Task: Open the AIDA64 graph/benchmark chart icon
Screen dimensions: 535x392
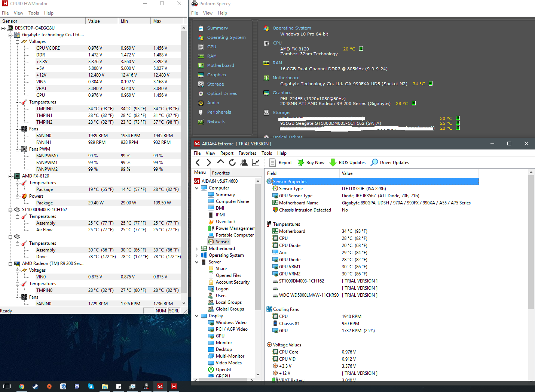Action: (x=256, y=163)
